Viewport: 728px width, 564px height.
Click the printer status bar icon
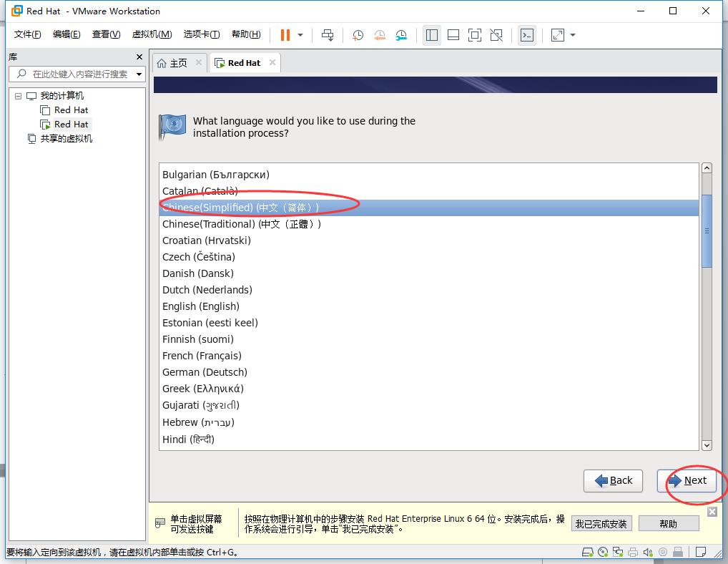point(632,552)
